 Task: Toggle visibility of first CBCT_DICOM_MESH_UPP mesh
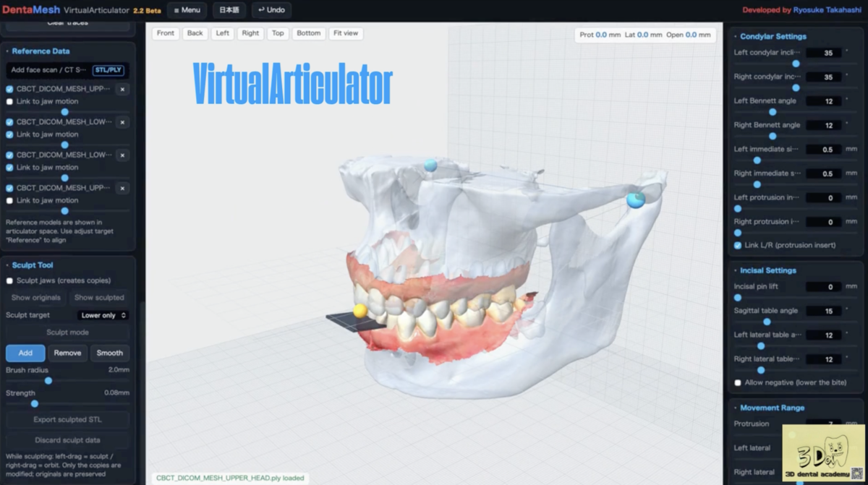tap(9, 90)
